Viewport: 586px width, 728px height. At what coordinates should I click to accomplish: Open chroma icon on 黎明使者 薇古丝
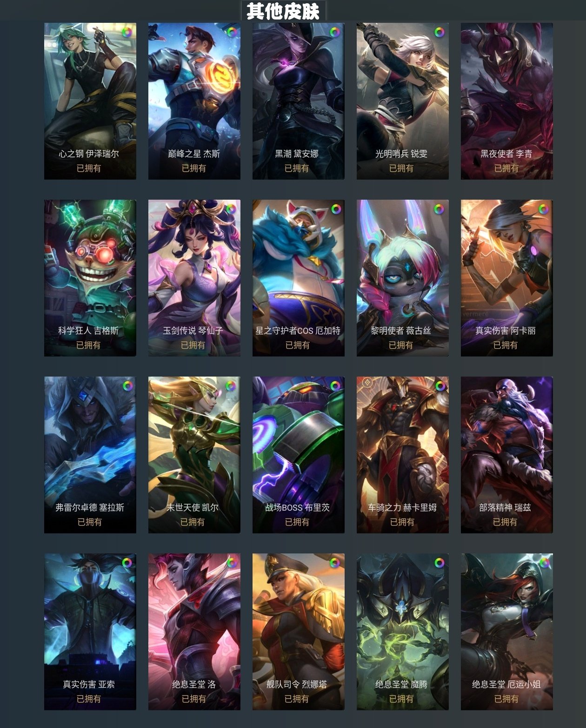[439, 209]
